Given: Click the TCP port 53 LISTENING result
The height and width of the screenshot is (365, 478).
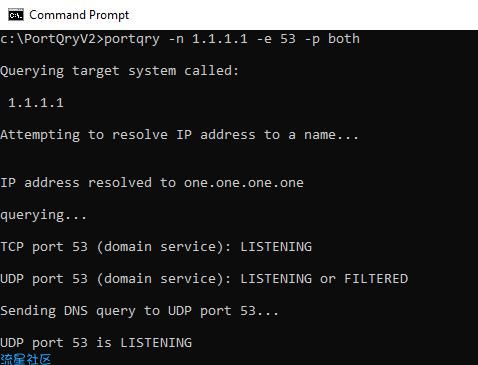Looking at the screenshot, I should pos(156,247).
